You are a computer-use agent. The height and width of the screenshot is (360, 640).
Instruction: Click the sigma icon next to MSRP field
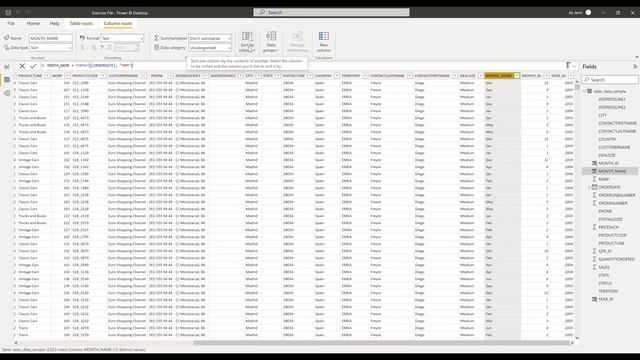pos(595,179)
